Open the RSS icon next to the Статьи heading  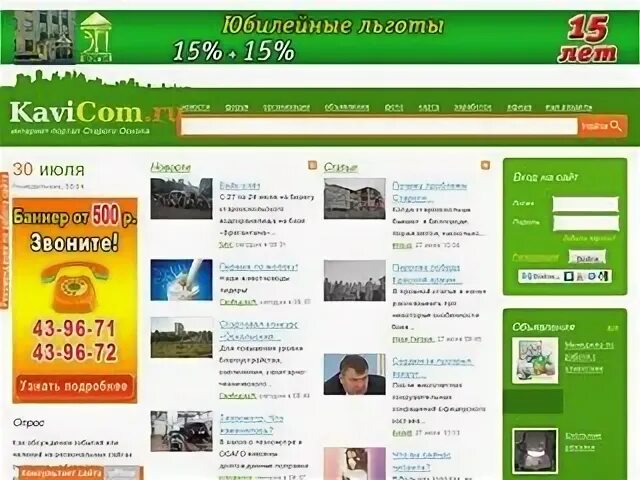pyautogui.click(x=485, y=165)
